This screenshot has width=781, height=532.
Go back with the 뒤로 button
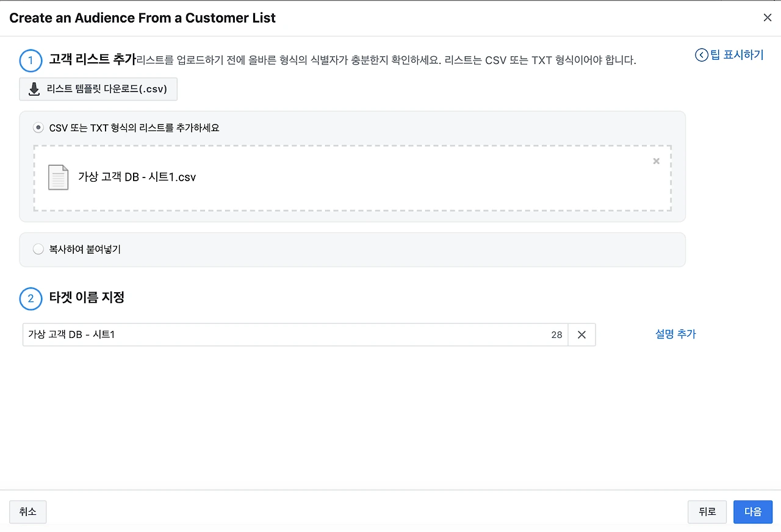tap(707, 512)
